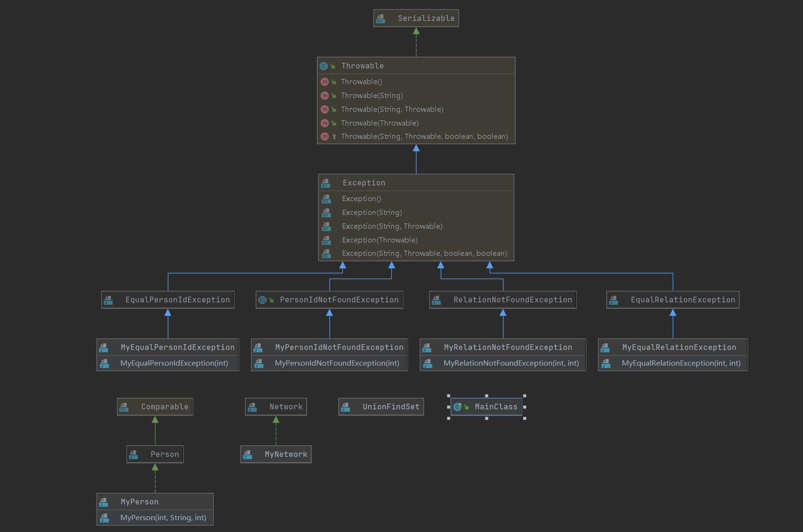Click the Comparable interface icon

pyautogui.click(x=124, y=407)
